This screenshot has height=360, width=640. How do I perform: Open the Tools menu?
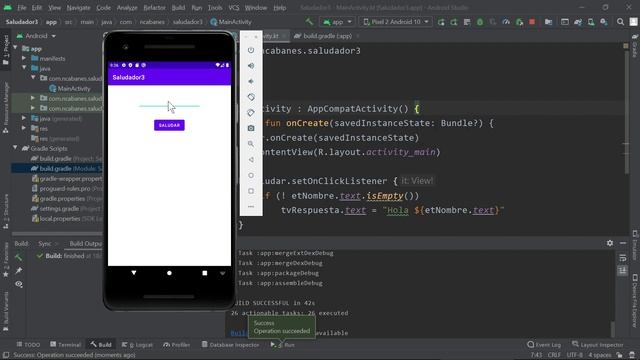click(215, 8)
